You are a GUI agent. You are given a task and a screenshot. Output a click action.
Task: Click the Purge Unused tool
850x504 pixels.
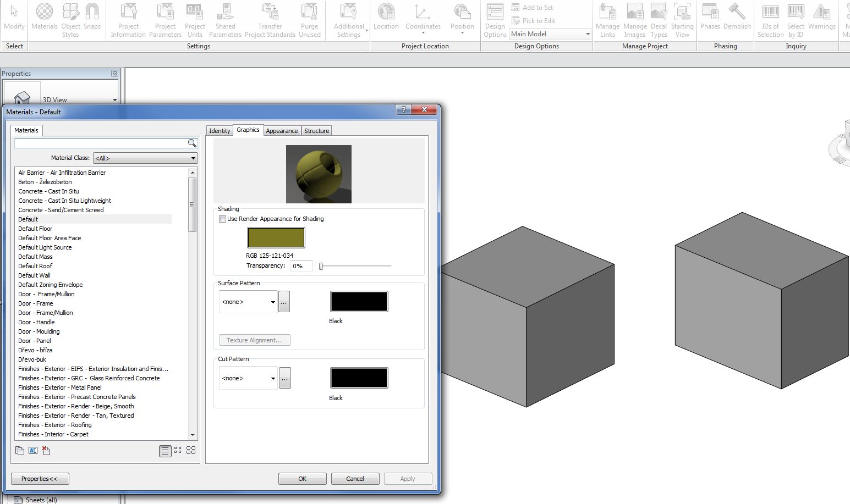tap(309, 20)
